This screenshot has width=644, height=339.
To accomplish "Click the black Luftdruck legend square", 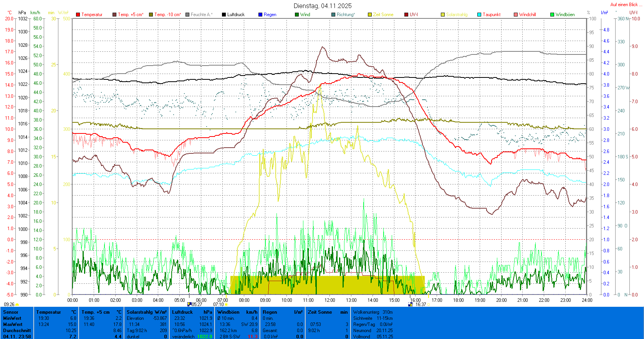I will click(224, 15).
